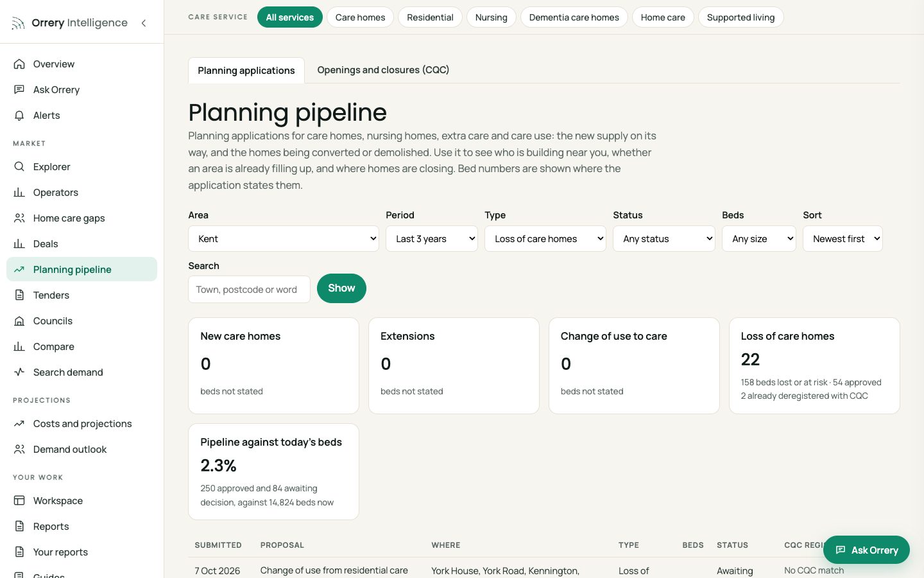Switch to Openings and closures (CQC) tab
The height and width of the screenshot is (578, 924).
point(383,70)
